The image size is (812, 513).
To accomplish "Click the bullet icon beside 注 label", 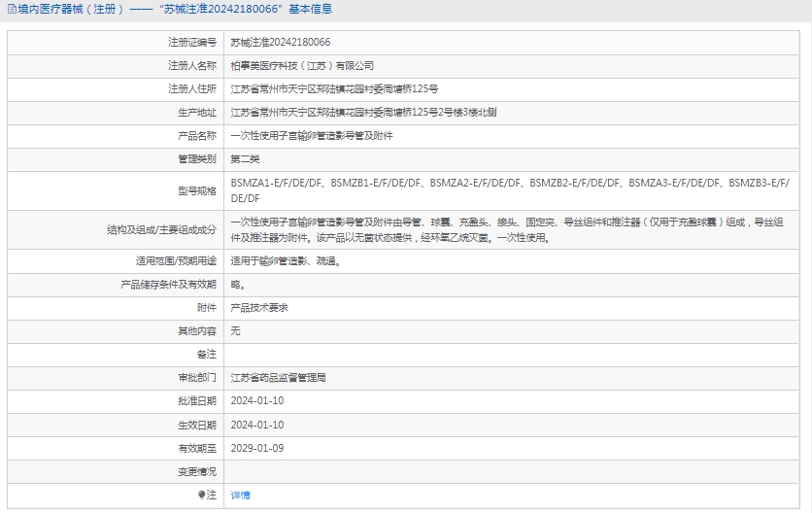I will click(x=202, y=495).
